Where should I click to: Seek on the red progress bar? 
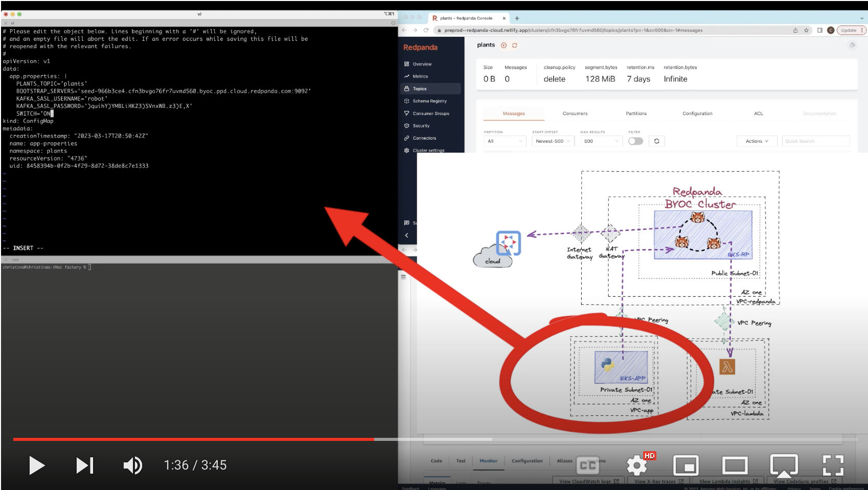pyautogui.click(x=193, y=439)
